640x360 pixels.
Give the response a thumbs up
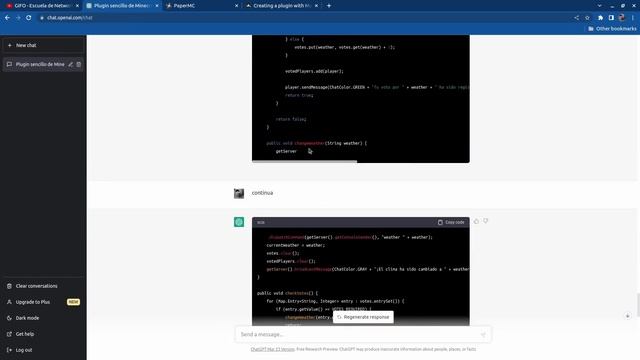(x=476, y=221)
